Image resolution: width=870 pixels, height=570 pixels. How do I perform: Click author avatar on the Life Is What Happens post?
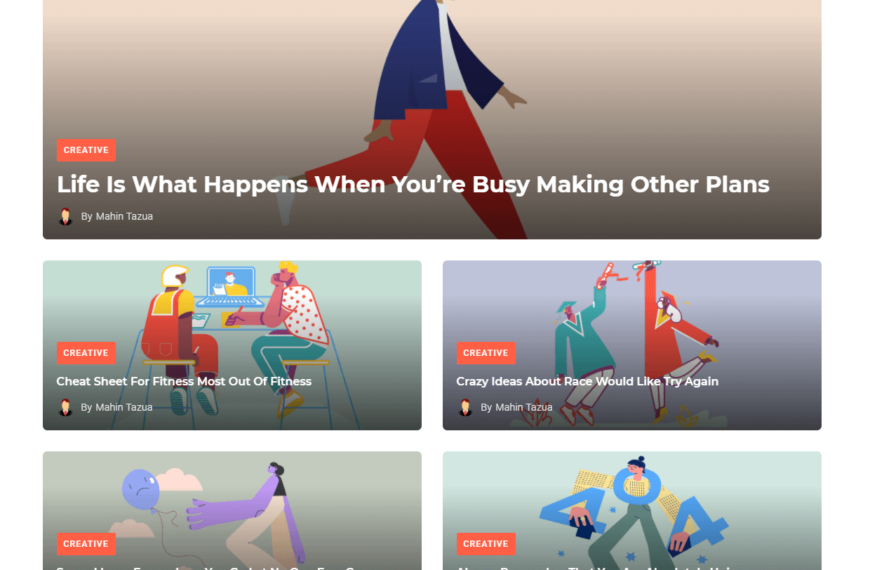(x=65, y=216)
